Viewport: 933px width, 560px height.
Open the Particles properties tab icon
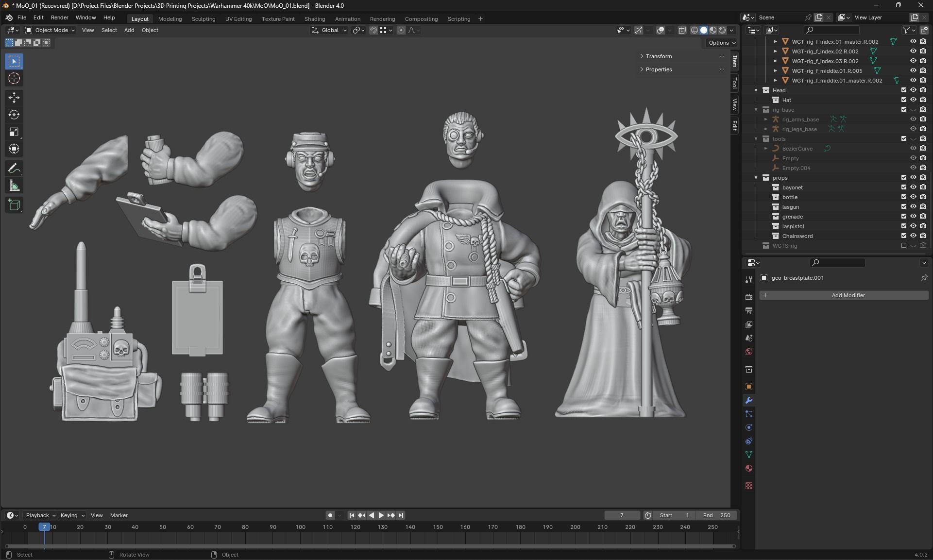pos(748,414)
